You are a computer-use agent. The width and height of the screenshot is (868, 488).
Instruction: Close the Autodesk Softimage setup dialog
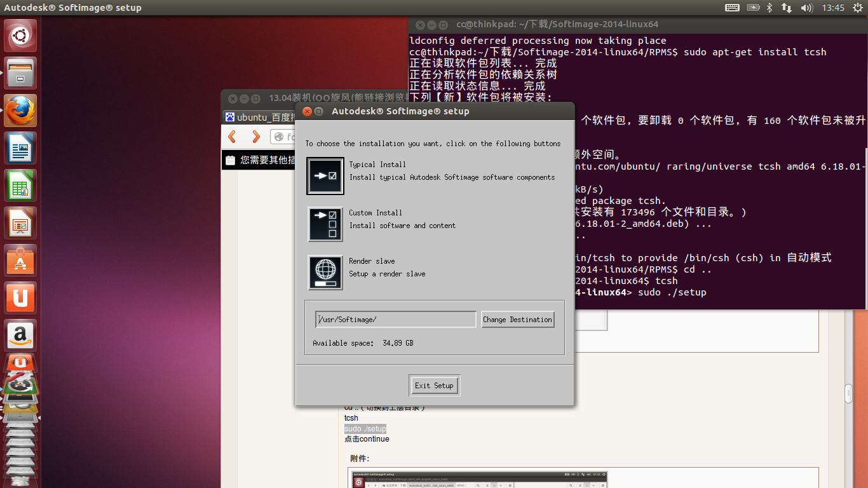coord(307,111)
